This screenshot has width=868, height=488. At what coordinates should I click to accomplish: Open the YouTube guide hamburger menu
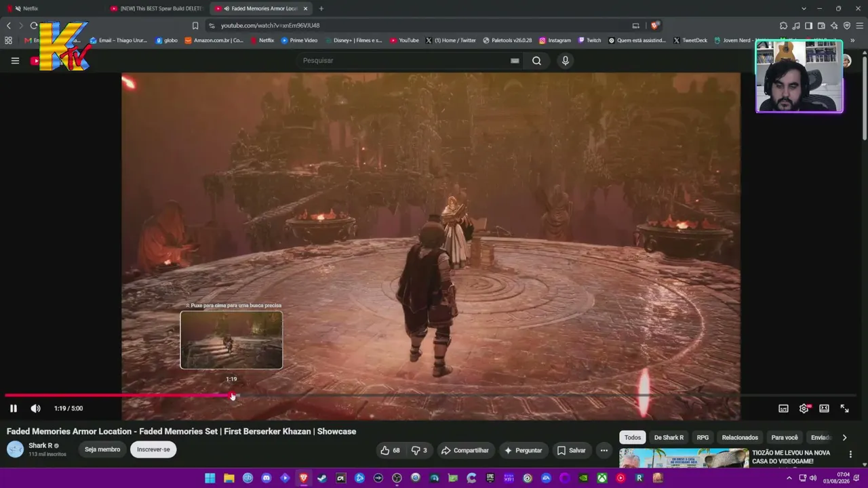(15, 60)
